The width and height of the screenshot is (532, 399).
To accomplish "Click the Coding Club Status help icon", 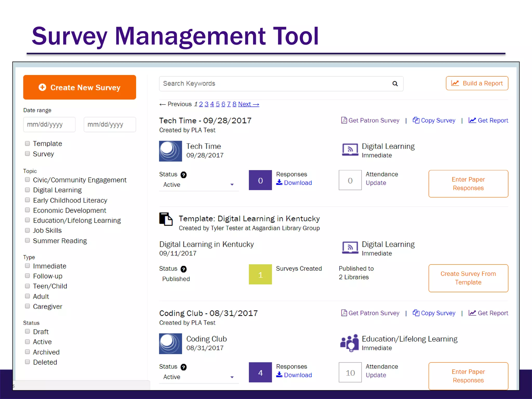I will [183, 367].
